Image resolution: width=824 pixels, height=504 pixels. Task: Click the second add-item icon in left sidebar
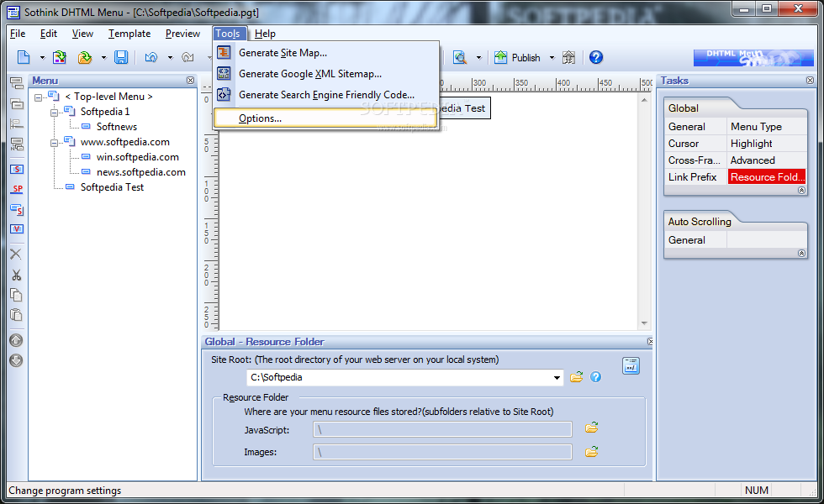pyautogui.click(x=17, y=103)
